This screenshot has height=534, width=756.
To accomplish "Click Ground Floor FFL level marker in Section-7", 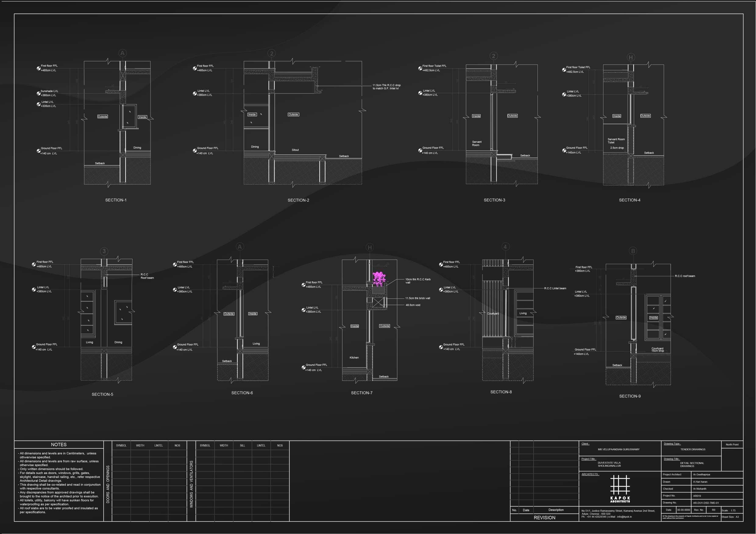I will (x=303, y=367).
